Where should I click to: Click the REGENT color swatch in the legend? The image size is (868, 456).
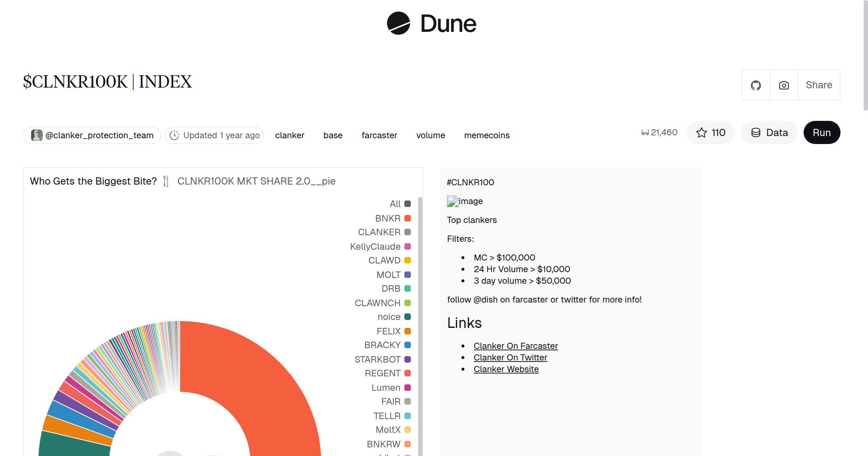point(407,373)
